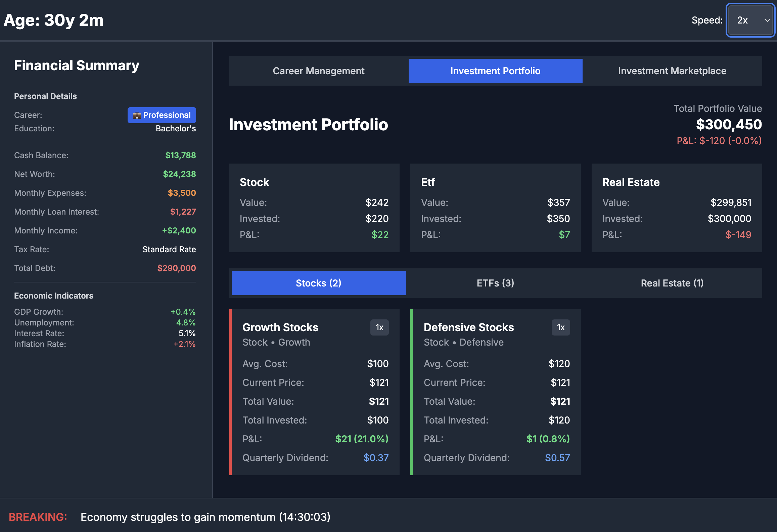Switch to the Career Management tab
The width and height of the screenshot is (777, 532).
pyautogui.click(x=318, y=71)
